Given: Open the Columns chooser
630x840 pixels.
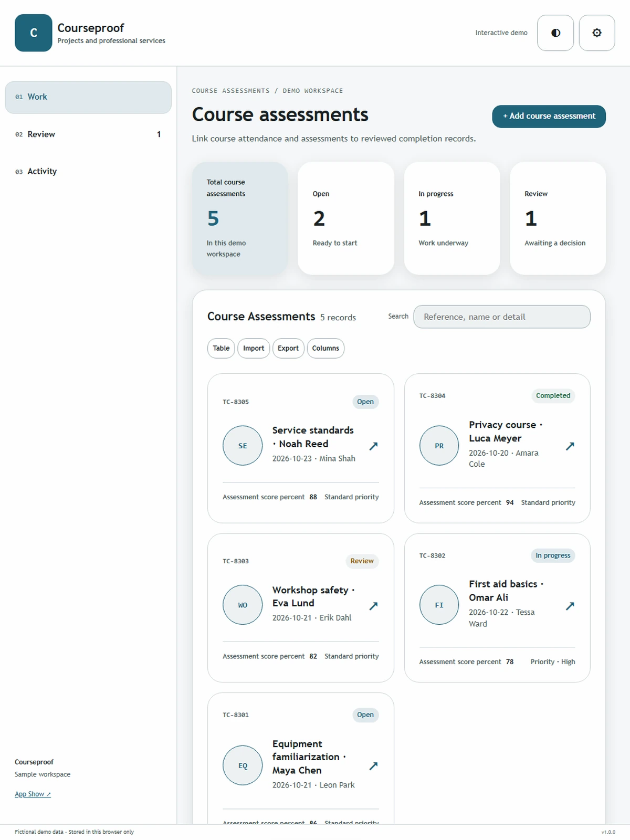Looking at the screenshot, I should [325, 348].
